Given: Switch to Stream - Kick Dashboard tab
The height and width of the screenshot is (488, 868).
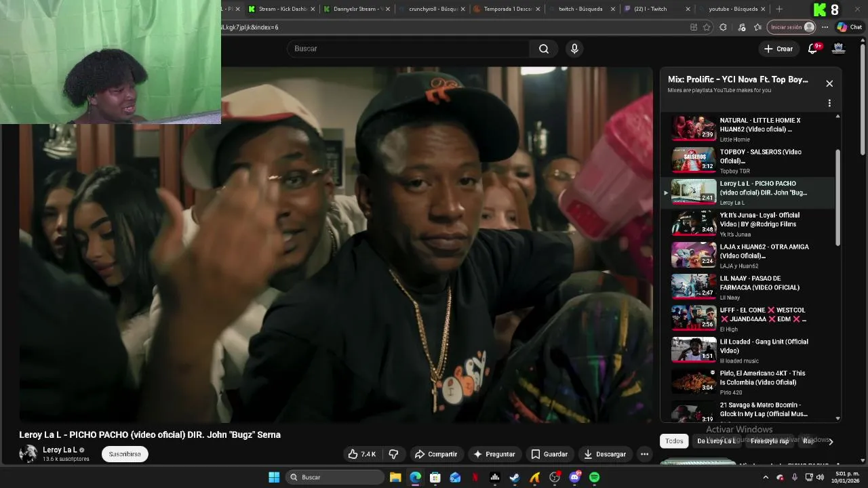Looking at the screenshot, I should (281, 9).
